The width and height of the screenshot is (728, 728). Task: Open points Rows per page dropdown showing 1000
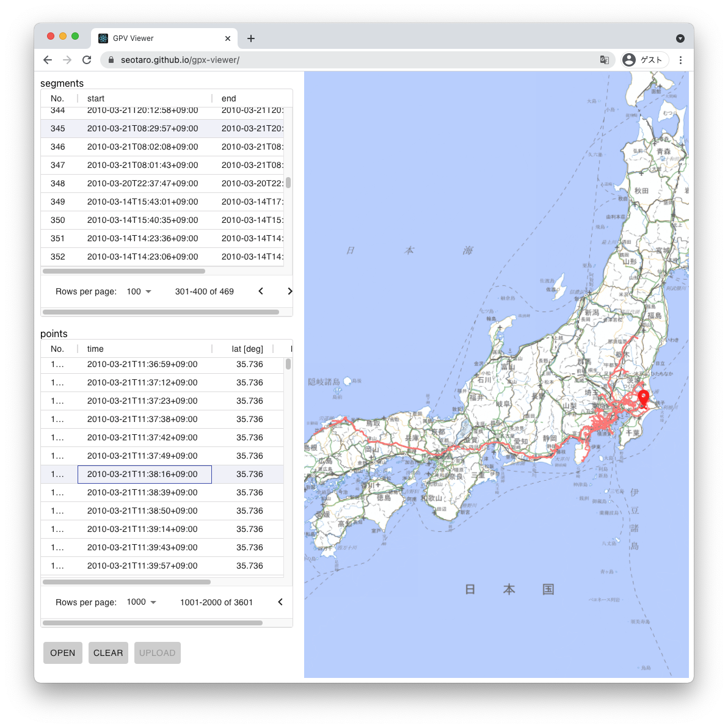click(x=140, y=602)
